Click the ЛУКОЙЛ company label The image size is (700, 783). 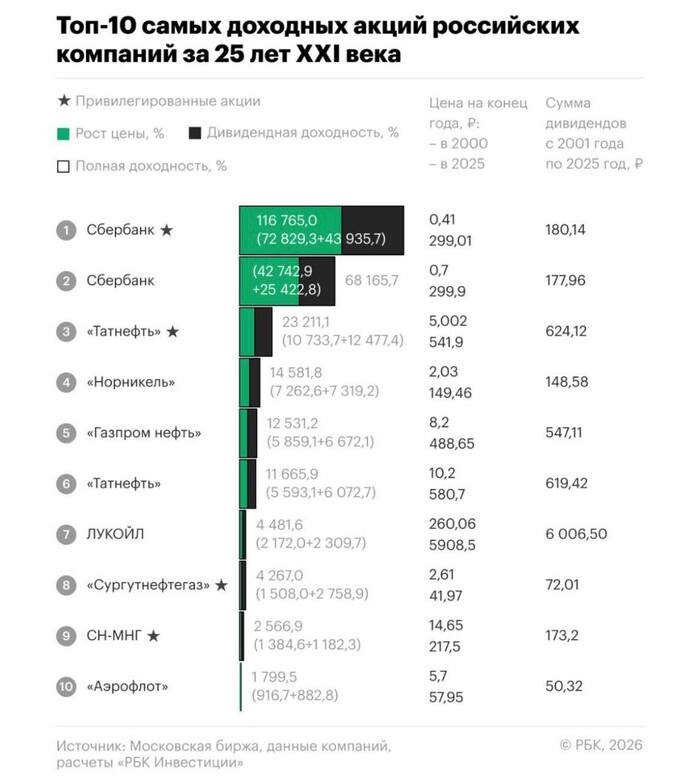(x=115, y=534)
